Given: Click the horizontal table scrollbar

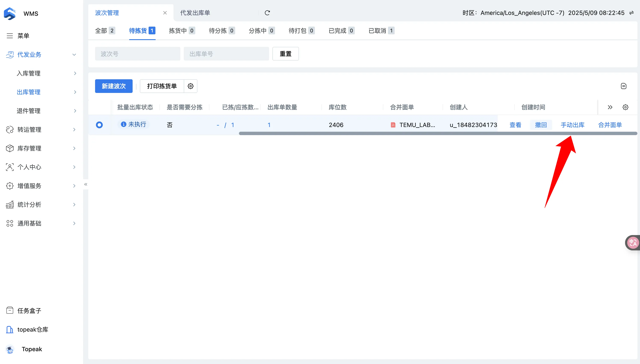Looking at the screenshot, I should click(438, 133).
